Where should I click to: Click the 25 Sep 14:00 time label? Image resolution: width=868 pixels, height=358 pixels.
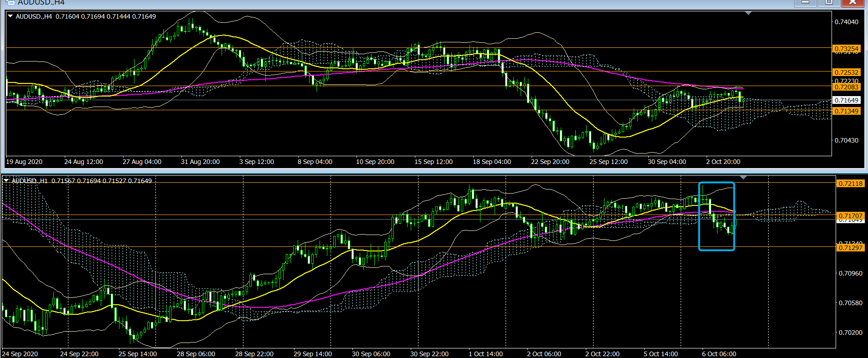(138, 354)
